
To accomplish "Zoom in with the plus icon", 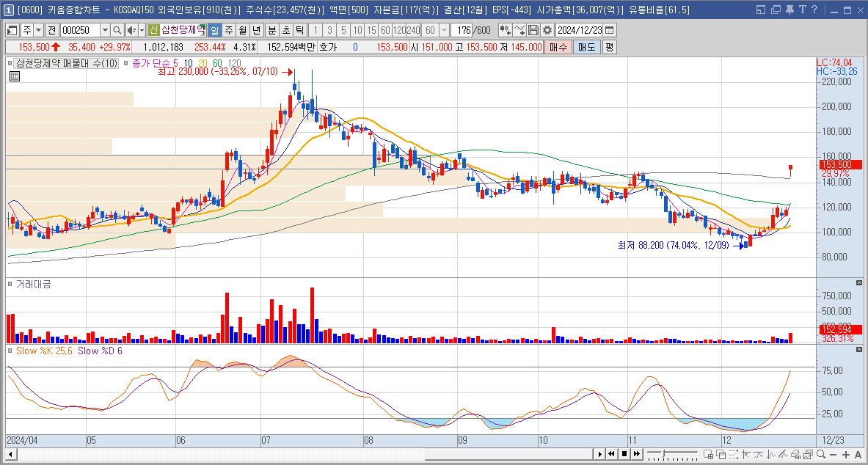I will [x=845, y=455].
